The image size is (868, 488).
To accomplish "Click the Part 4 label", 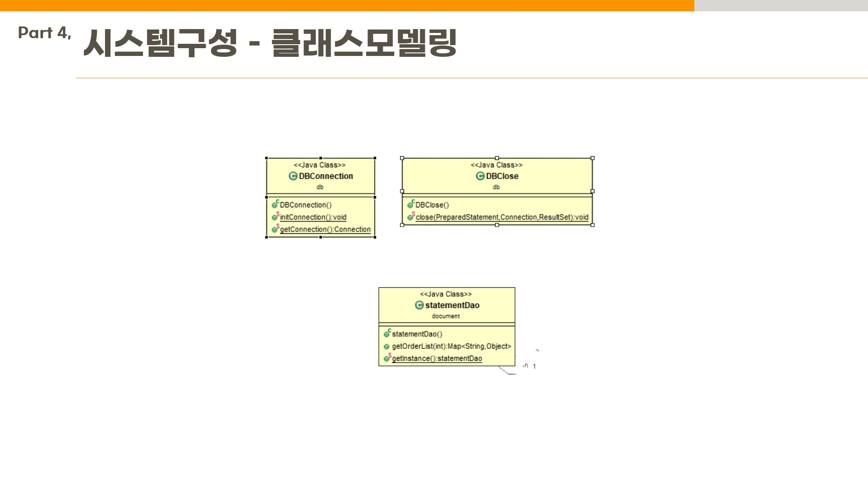I will [44, 33].
